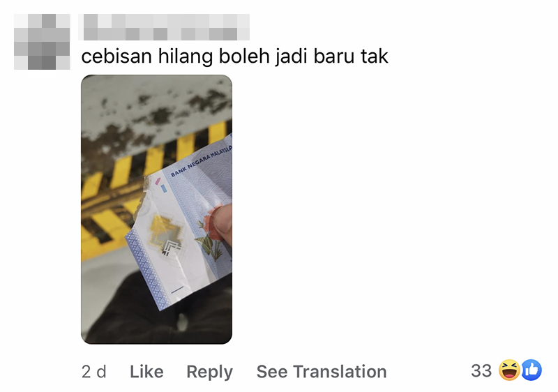Select the comment text 'cebisan hilang boleh jadi baru tak'
558x392 pixels.
tap(234, 56)
